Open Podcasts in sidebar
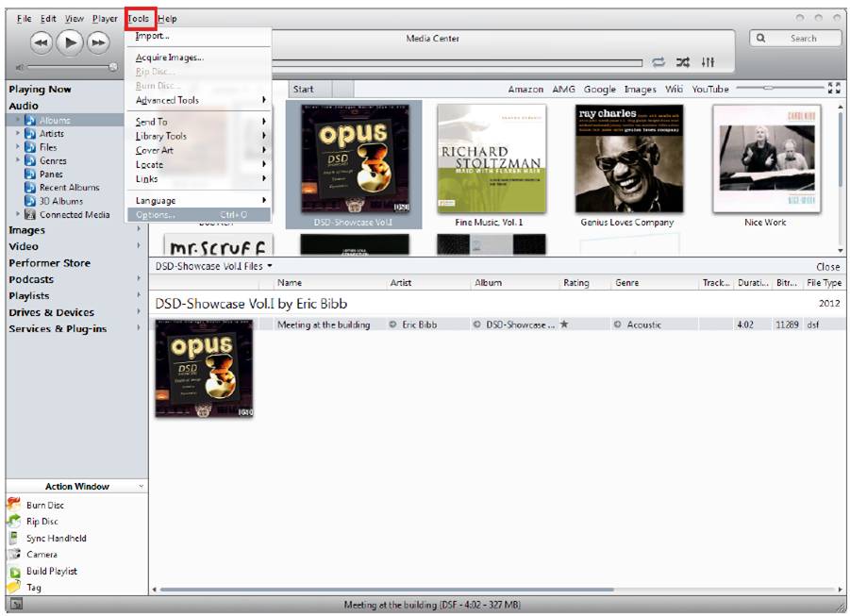 pyautogui.click(x=31, y=279)
